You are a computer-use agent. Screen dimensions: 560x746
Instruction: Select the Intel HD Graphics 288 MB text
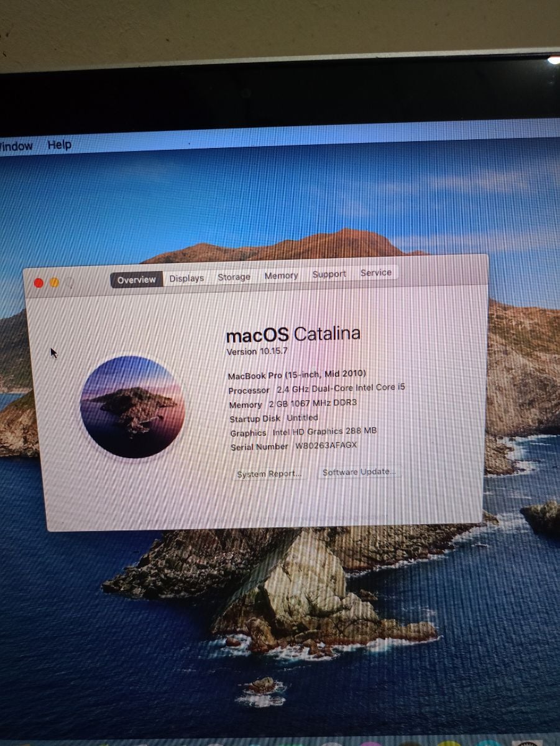coord(324,431)
